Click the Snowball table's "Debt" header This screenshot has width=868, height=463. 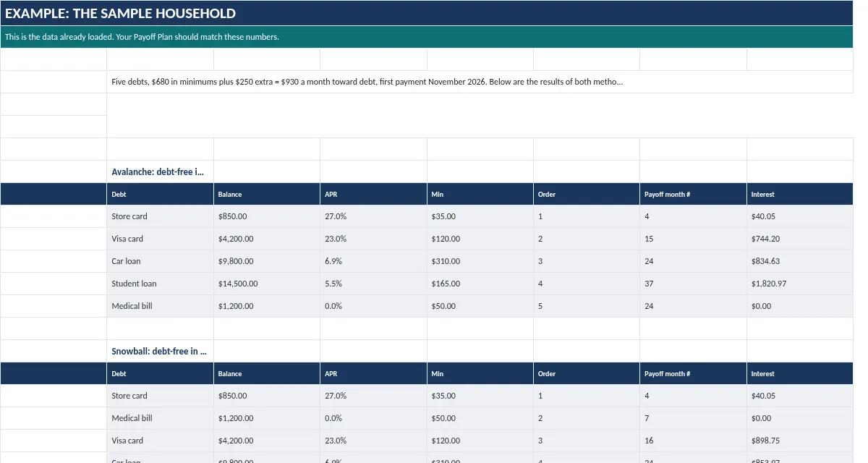(160, 373)
